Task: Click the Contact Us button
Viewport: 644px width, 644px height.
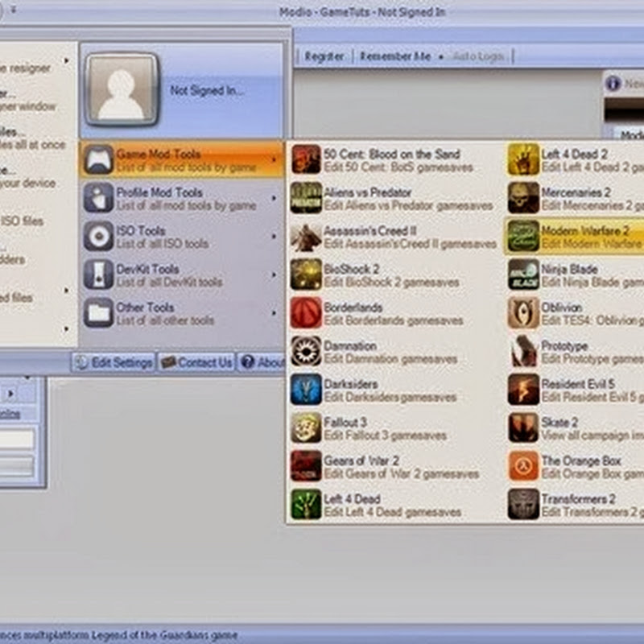Action: click(196, 362)
